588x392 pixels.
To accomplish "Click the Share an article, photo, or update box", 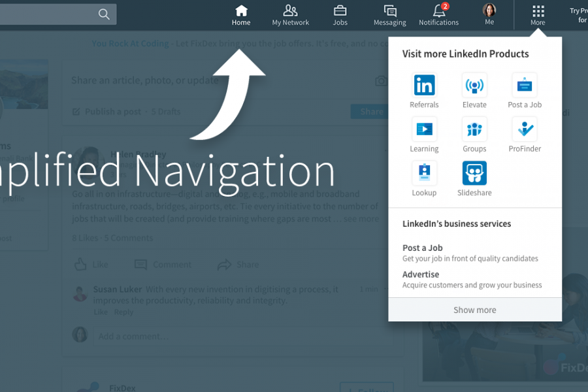I will pyautogui.click(x=145, y=80).
